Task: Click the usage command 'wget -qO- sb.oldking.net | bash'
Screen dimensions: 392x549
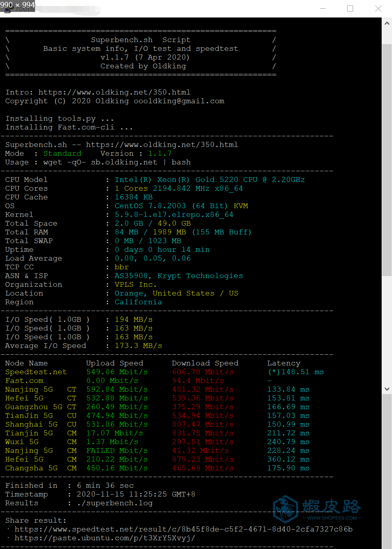Action: click(117, 162)
